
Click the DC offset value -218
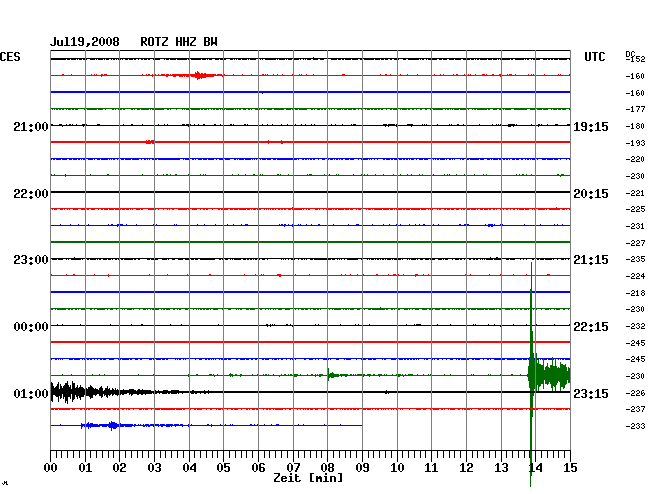pyautogui.click(x=635, y=293)
